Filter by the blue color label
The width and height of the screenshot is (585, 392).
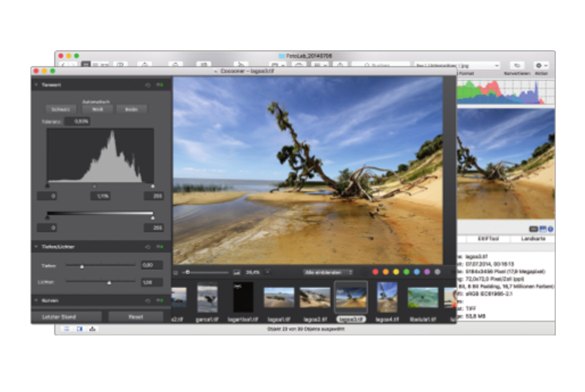(x=416, y=272)
